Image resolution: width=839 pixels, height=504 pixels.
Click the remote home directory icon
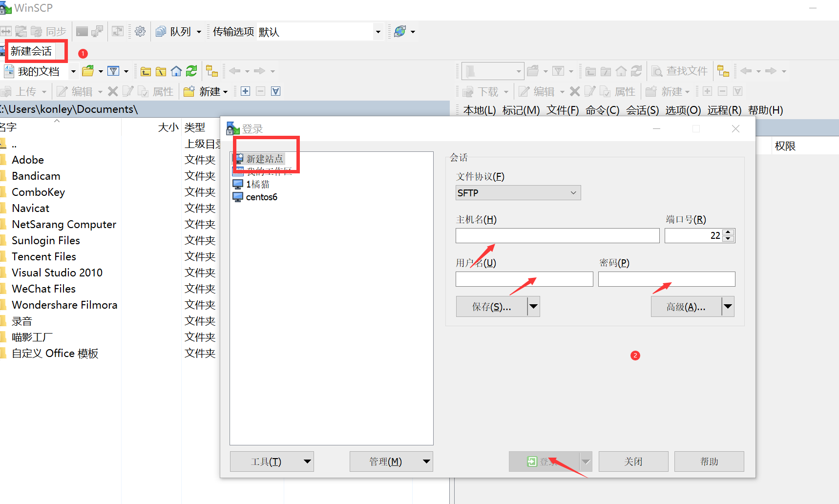(621, 71)
